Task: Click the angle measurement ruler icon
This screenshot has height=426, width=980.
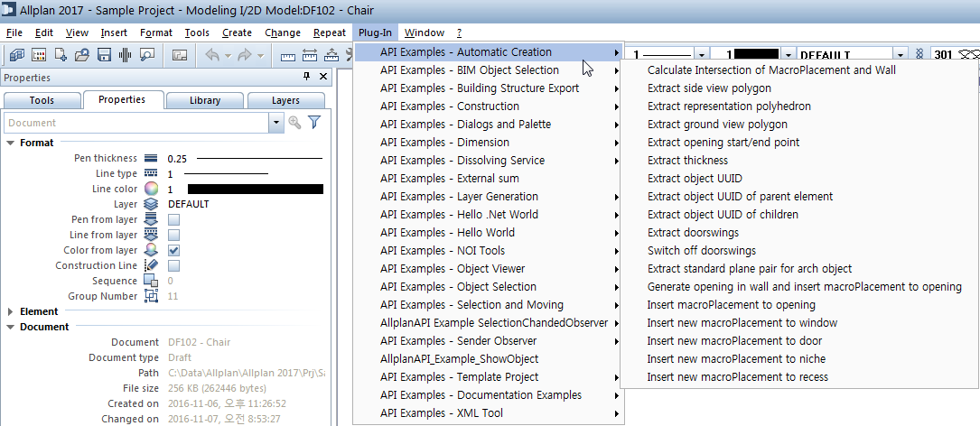Action: click(331, 55)
